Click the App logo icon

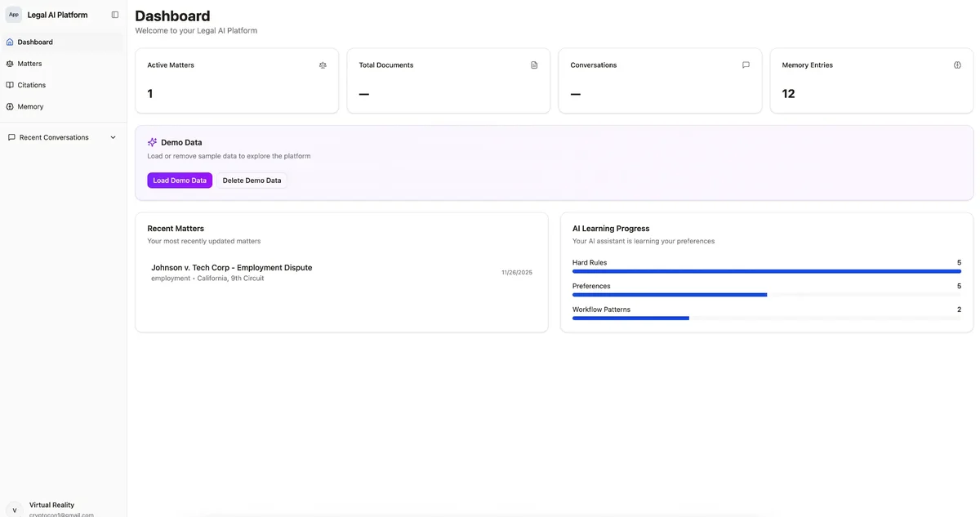pyautogui.click(x=14, y=15)
